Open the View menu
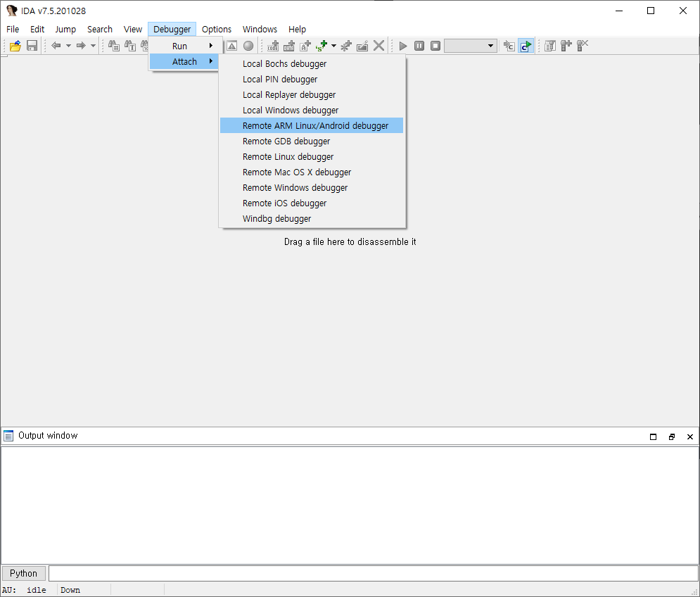 tap(132, 29)
